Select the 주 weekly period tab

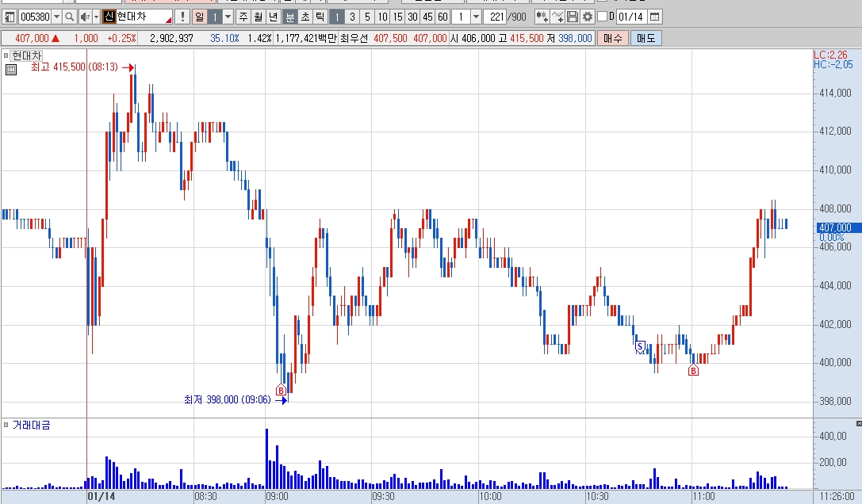pyautogui.click(x=243, y=17)
